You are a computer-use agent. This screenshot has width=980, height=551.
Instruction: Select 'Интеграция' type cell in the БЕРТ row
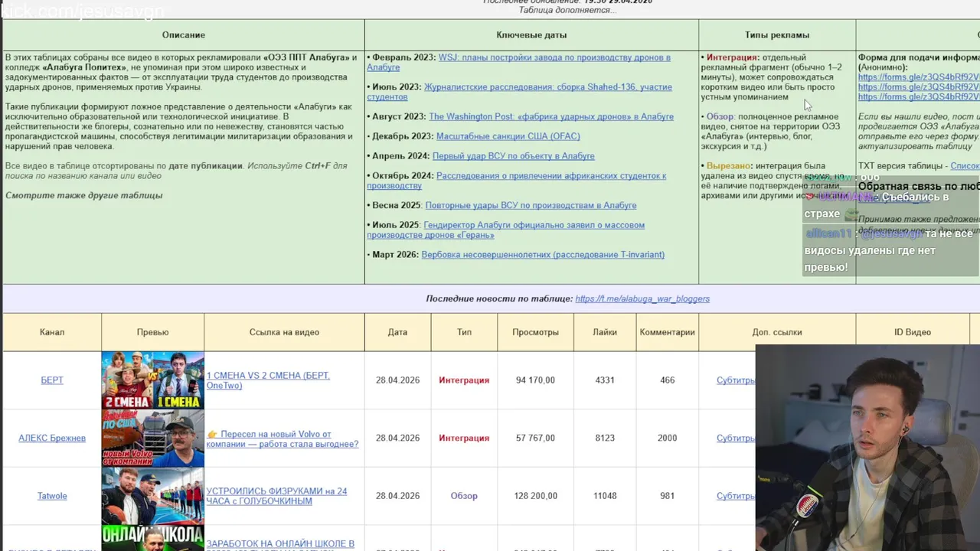tap(464, 380)
